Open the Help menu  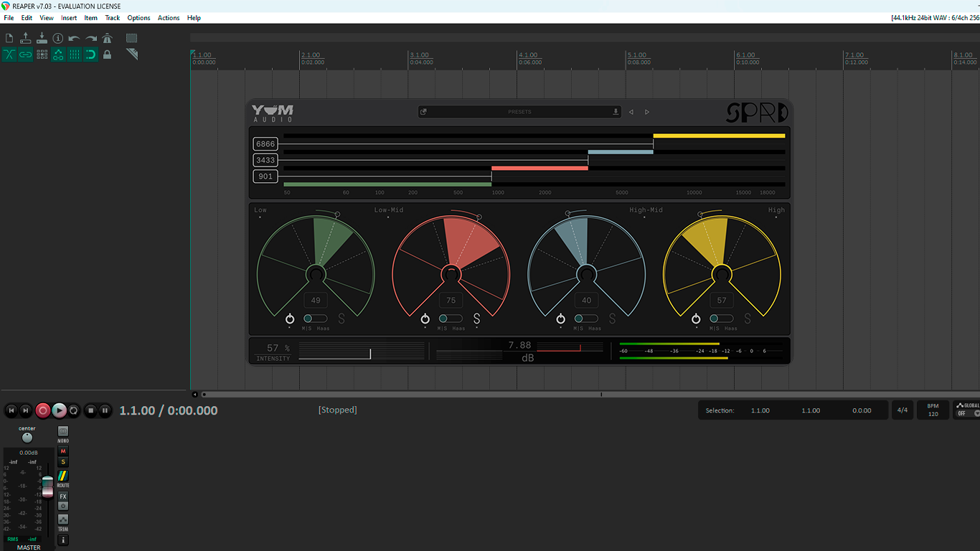[194, 18]
